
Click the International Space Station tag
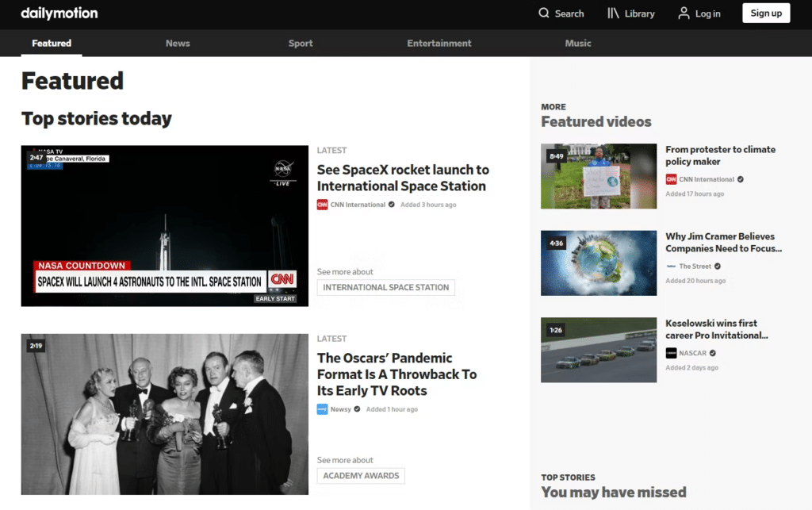click(386, 287)
